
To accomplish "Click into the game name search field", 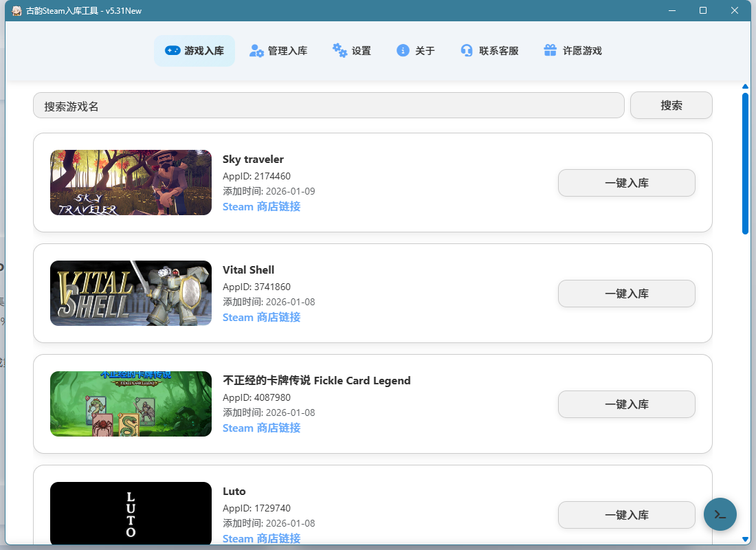I will pyautogui.click(x=328, y=104).
